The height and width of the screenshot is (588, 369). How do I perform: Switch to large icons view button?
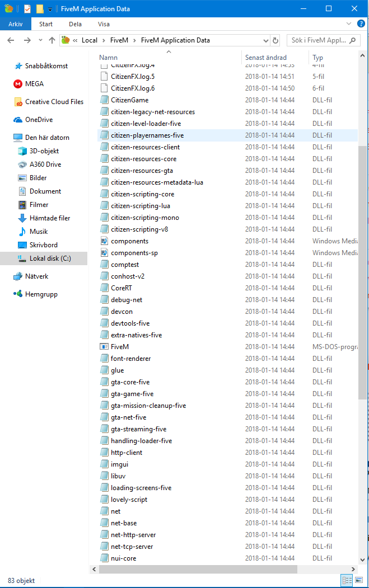tap(359, 581)
